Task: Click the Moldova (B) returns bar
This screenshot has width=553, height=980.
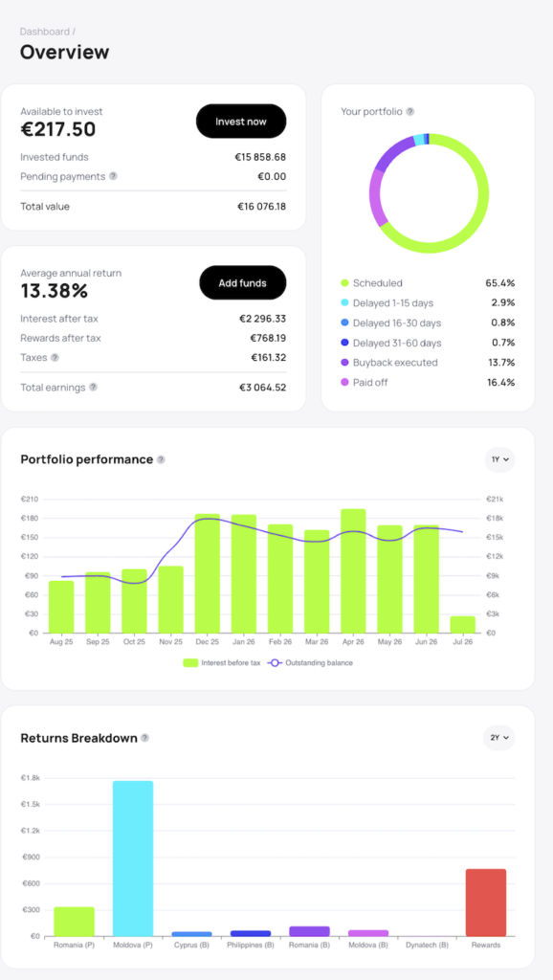Action: 368,932
